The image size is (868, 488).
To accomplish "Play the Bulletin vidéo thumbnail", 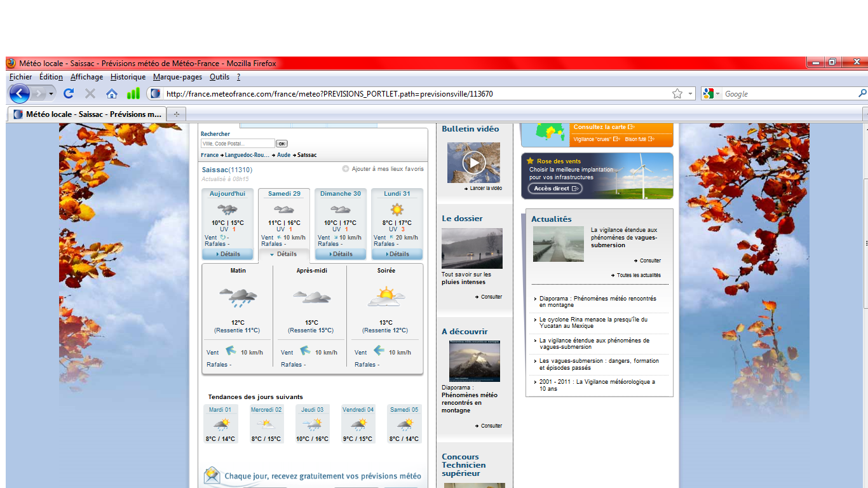I will tap(473, 163).
